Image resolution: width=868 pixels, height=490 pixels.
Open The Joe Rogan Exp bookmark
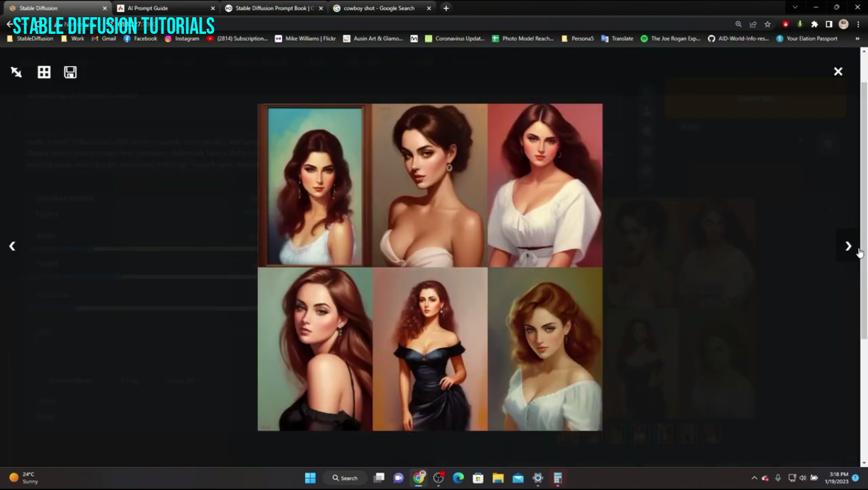pos(671,38)
